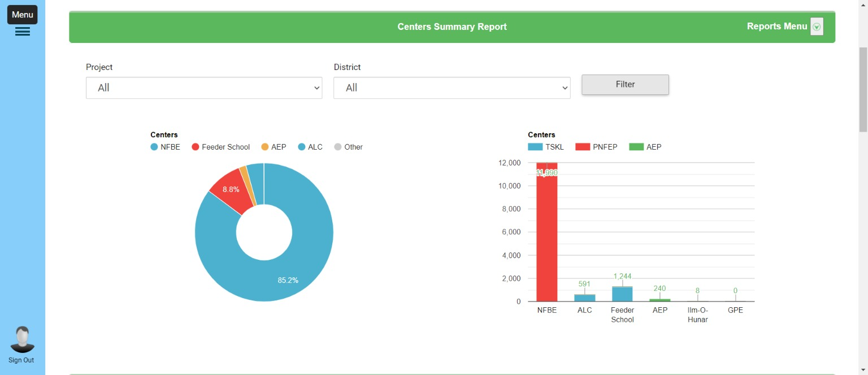This screenshot has height=375, width=868.
Task: Open the hamburger menu icon
Action: (x=23, y=32)
